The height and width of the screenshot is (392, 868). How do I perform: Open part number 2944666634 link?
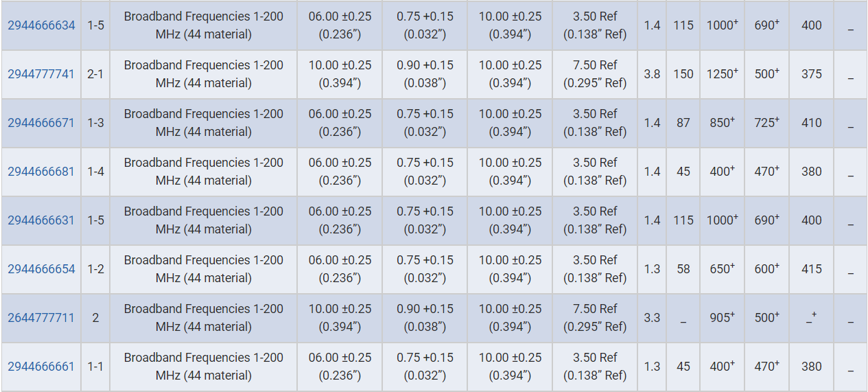point(41,25)
